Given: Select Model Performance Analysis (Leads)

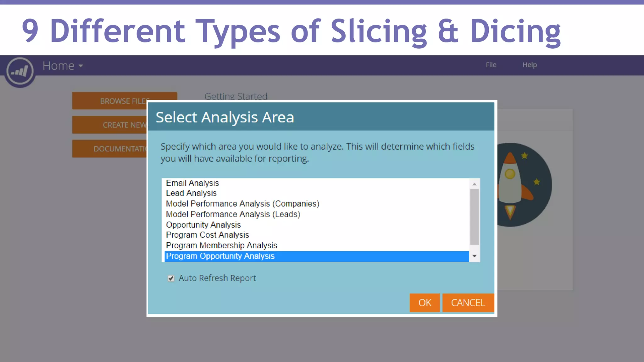Looking at the screenshot, I should pos(317,214).
